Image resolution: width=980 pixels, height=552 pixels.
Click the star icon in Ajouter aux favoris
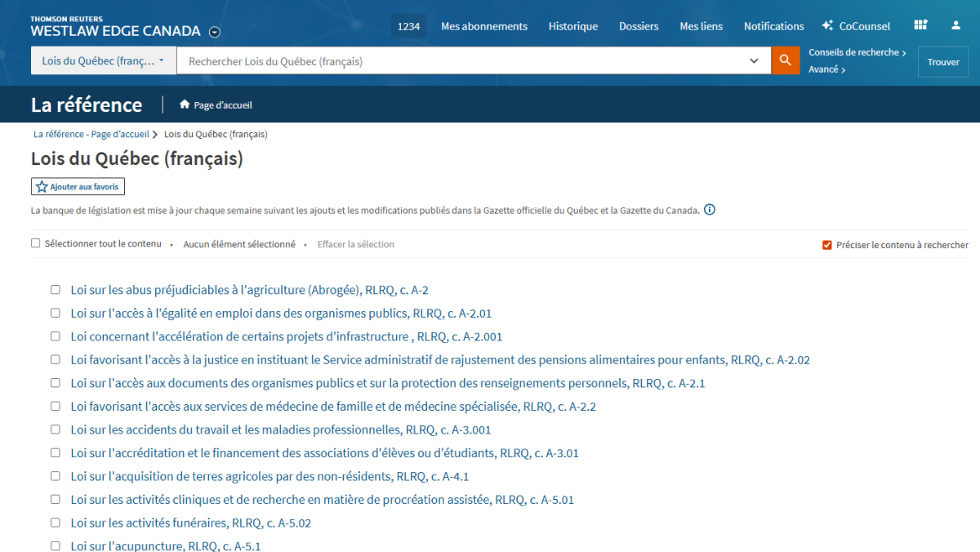[x=42, y=187]
